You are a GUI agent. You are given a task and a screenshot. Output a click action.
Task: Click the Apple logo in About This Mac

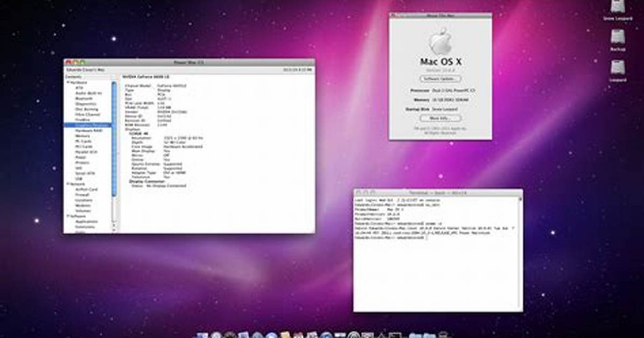click(x=440, y=41)
